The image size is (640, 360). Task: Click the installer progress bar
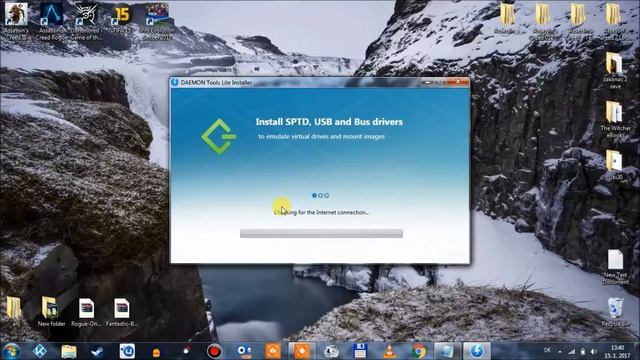point(321,233)
